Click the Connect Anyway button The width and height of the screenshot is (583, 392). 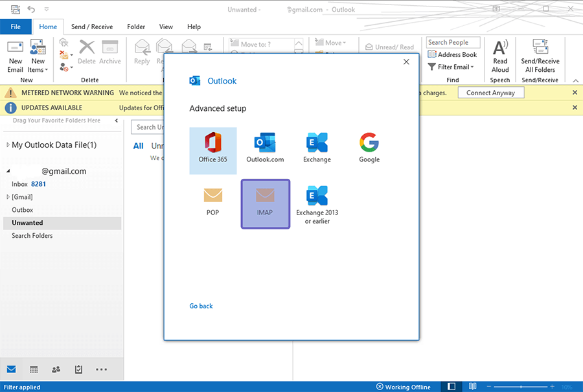click(490, 93)
